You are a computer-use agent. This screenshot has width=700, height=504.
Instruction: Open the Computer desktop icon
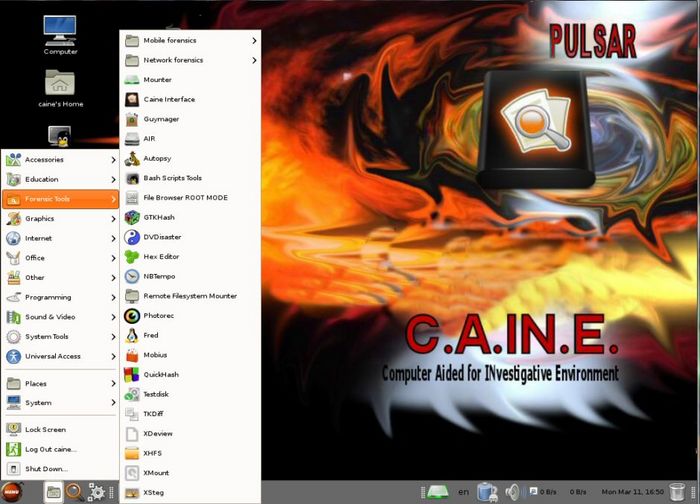pos(60,35)
